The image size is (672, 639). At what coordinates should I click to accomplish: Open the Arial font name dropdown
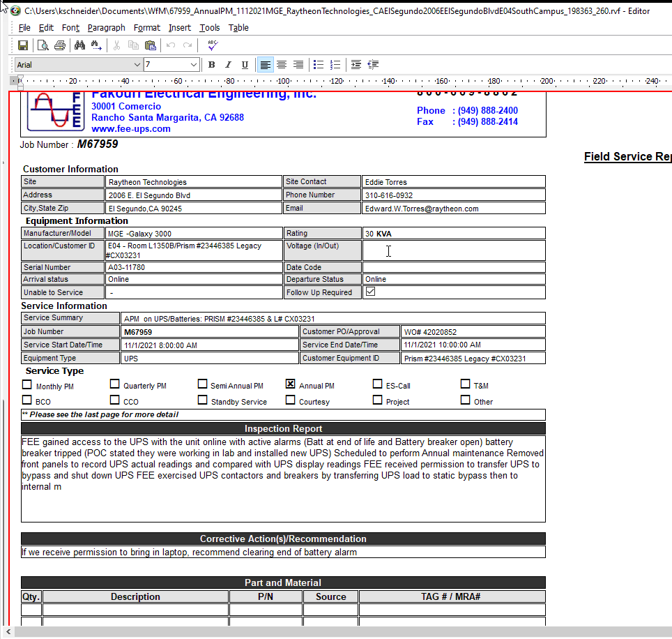coord(137,65)
